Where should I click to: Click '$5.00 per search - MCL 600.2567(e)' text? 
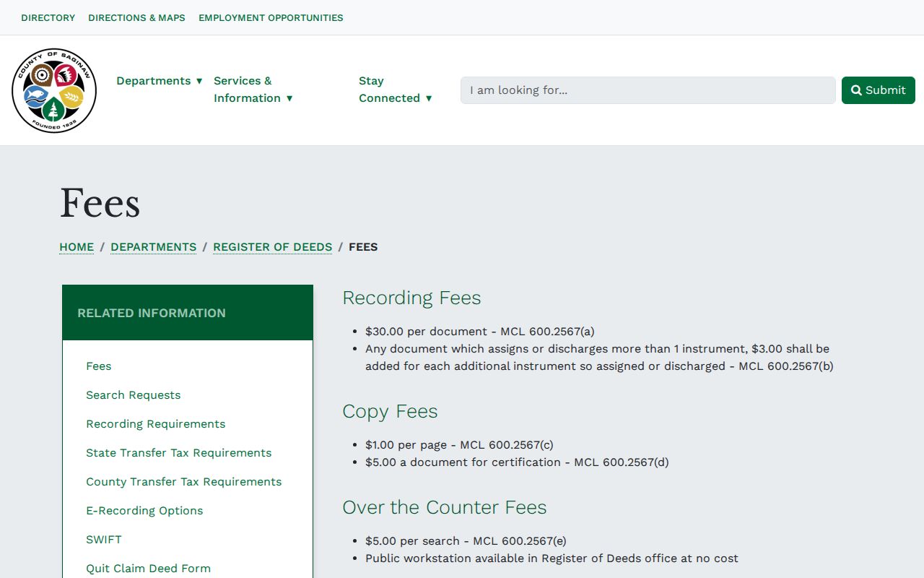tap(466, 541)
